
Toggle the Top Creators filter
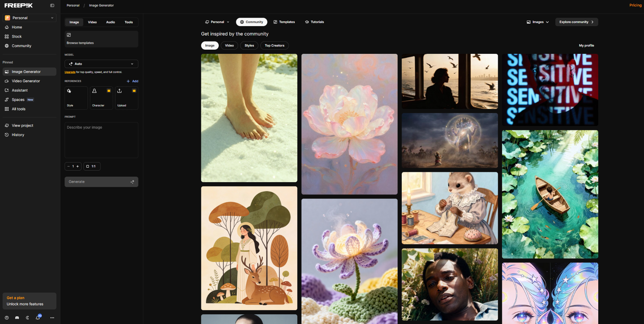click(x=274, y=45)
